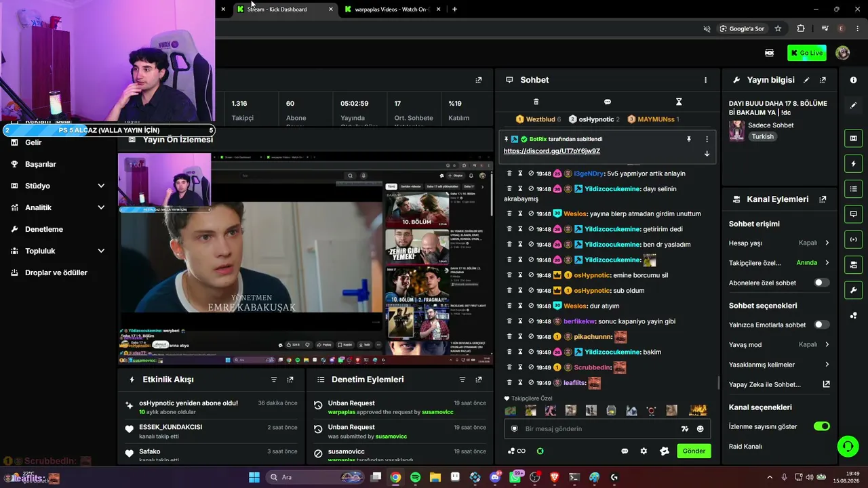This screenshot has width=868, height=488.
Task: Filter the Etkinlik Akışı feed
Action: click(274, 380)
